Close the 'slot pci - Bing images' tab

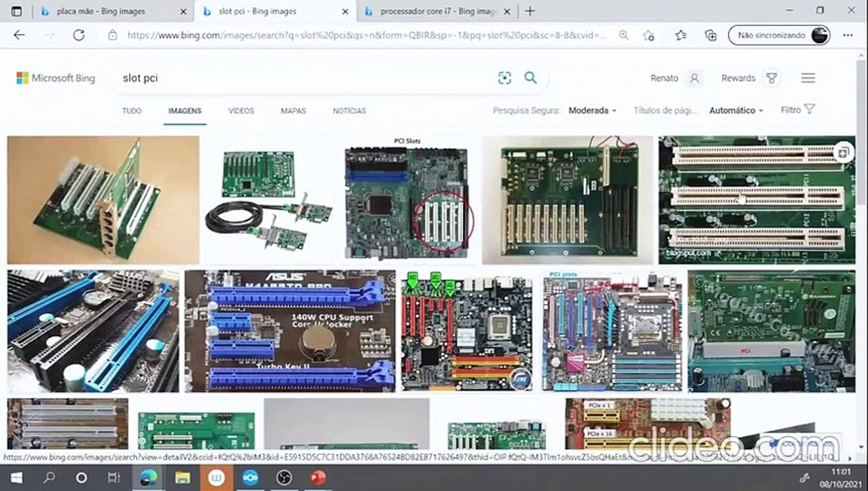pos(345,12)
